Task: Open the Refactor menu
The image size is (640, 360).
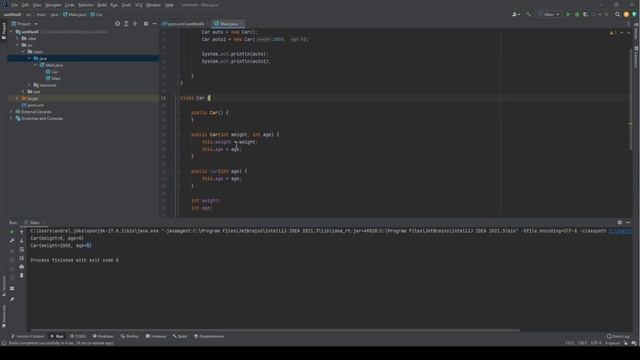Action: [x=86, y=5]
